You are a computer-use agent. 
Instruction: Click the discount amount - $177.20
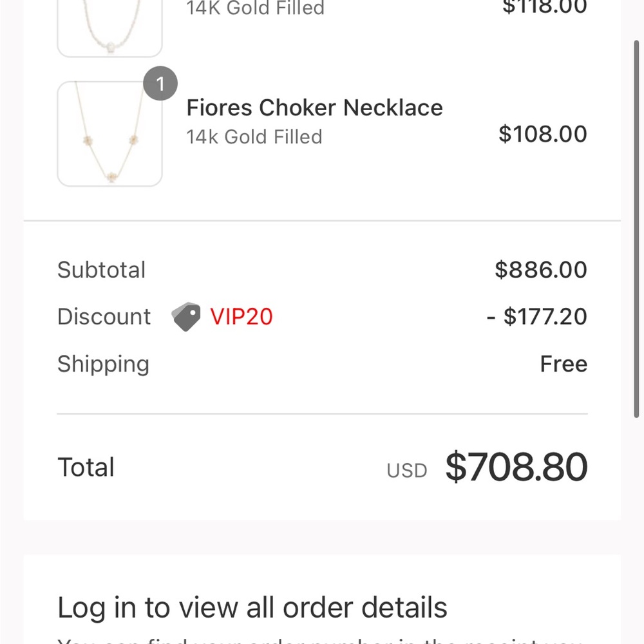[537, 317]
